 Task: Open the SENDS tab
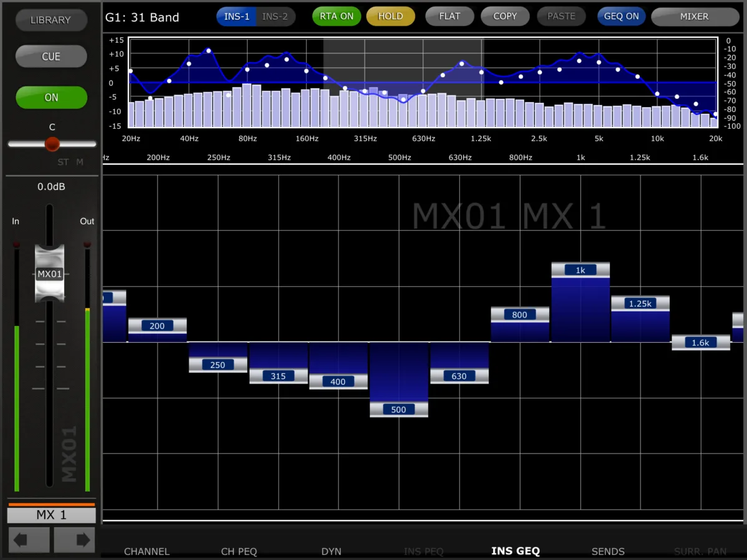608,551
